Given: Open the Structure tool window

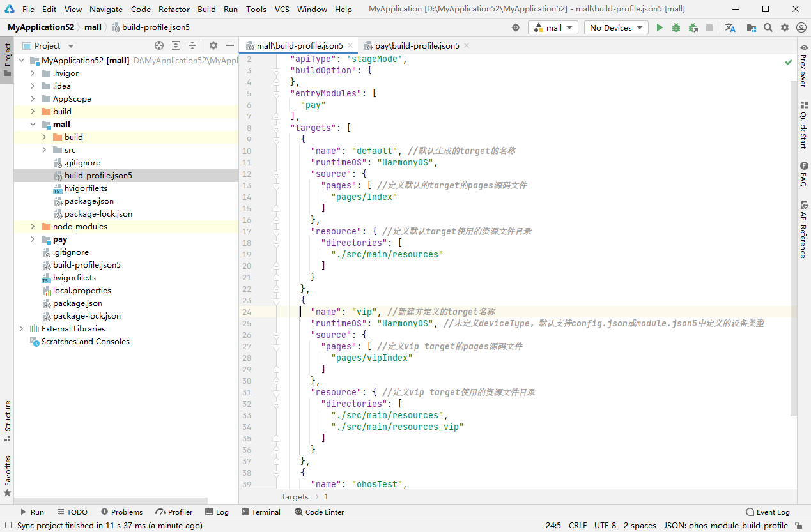Looking at the screenshot, I should coord(8,422).
